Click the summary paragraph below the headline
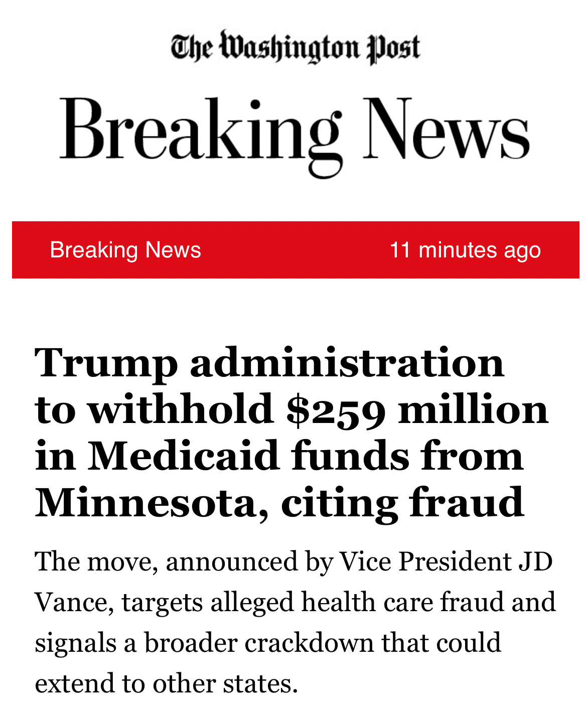588x713 pixels. tap(295, 622)
